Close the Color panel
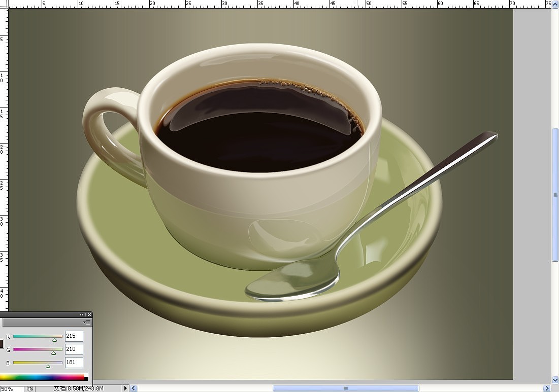This screenshot has height=392, width=559. [x=89, y=315]
